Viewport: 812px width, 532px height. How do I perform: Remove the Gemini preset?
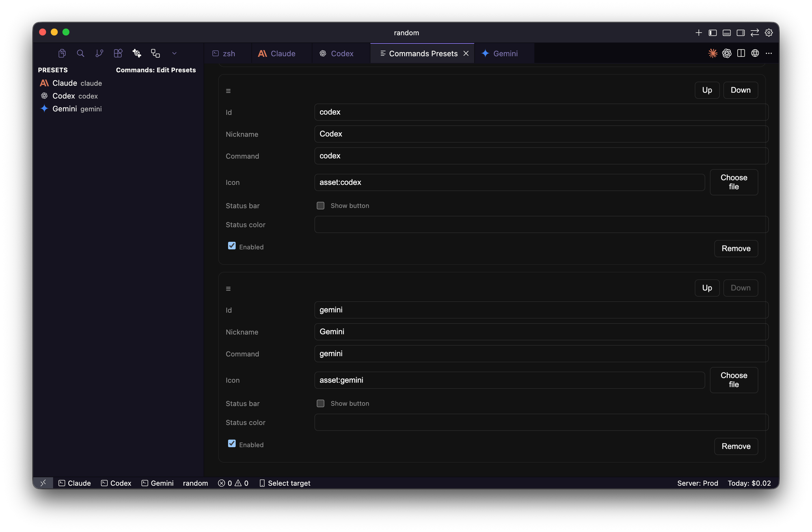(x=736, y=446)
